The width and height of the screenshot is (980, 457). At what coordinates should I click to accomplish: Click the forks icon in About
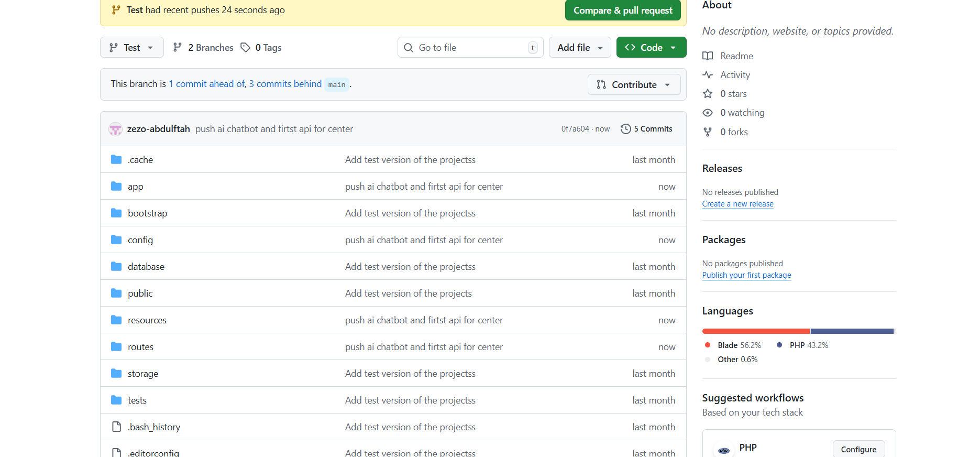tap(708, 132)
